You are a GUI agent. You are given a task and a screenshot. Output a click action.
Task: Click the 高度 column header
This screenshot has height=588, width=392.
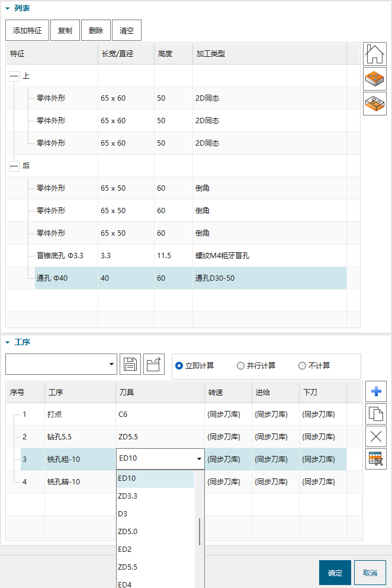173,54
